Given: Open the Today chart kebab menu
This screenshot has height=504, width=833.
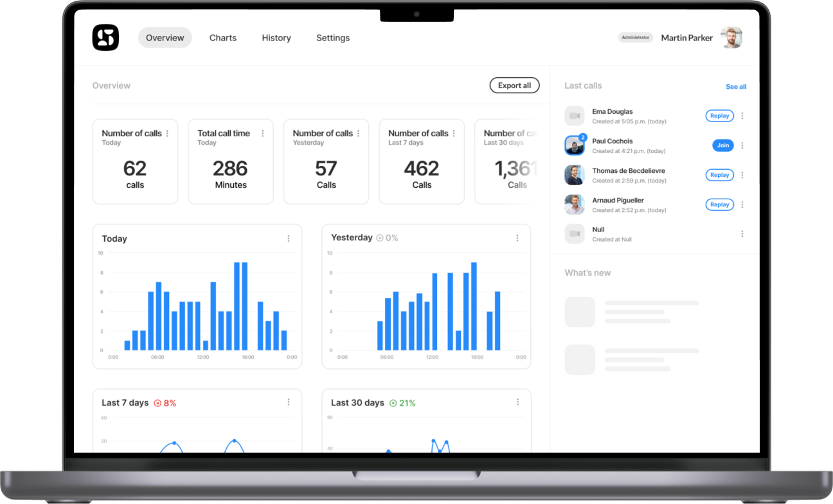Looking at the screenshot, I should click(x=289, y=239).
